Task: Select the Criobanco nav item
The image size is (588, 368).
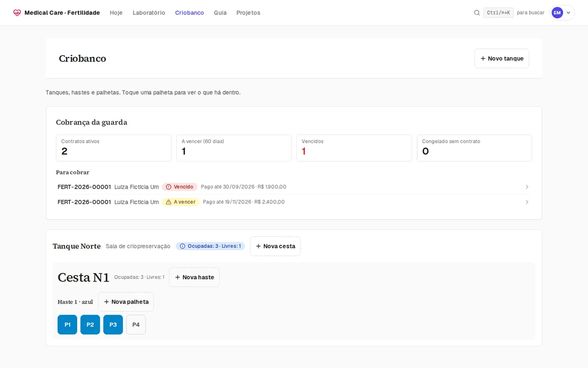Action: 189,13
